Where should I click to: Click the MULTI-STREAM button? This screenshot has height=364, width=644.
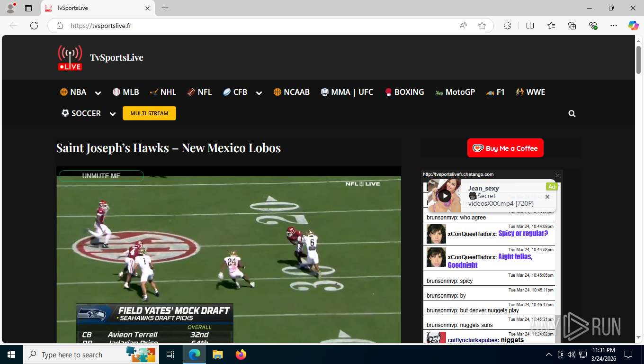[149, 113]
